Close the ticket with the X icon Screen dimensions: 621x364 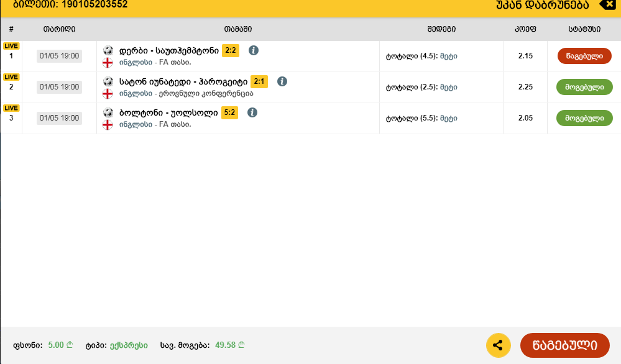[608, 5]
